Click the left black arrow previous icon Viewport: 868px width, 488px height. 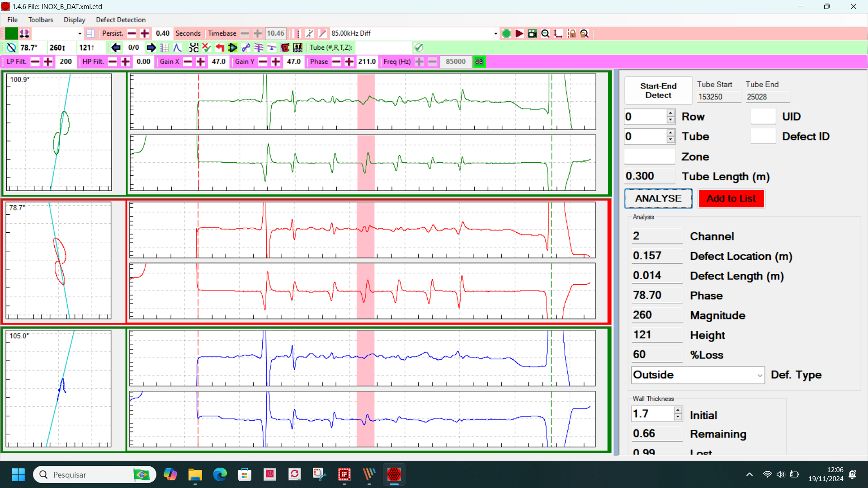coord(116,47)
